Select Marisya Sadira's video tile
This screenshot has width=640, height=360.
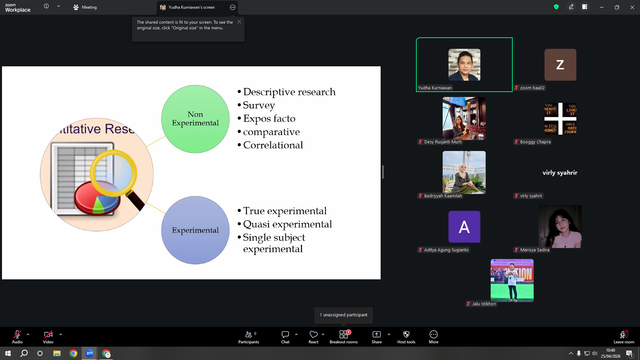click(560, 227)
